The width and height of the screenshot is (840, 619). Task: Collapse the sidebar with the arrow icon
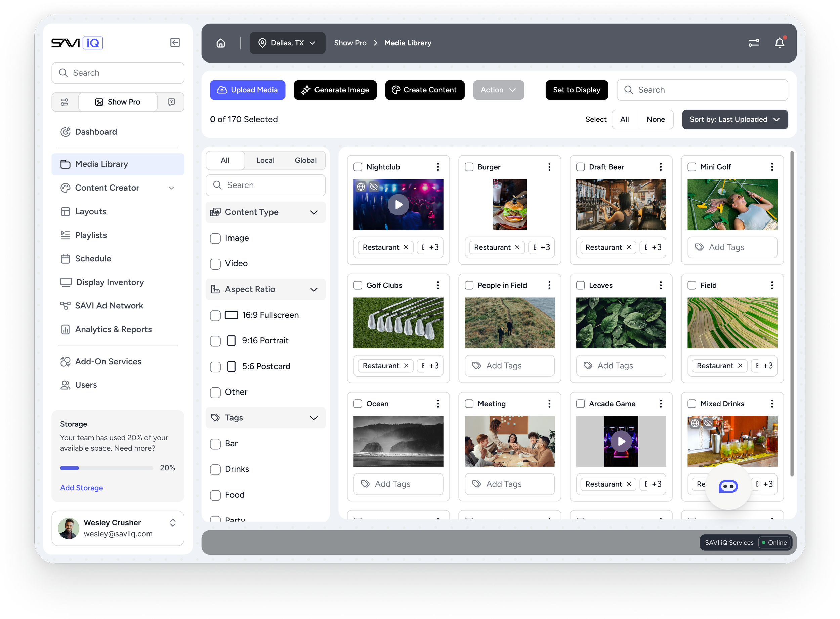(175, 42)
